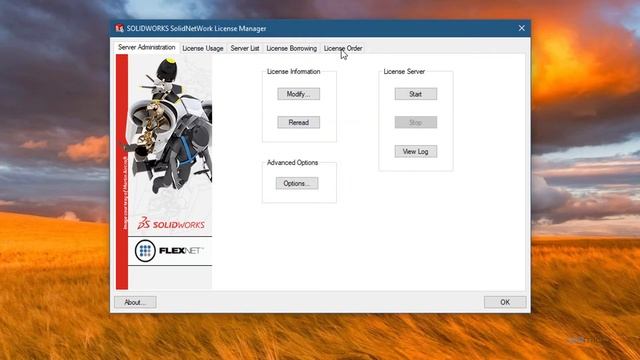Click the Reread button

[x=298, y=122]
